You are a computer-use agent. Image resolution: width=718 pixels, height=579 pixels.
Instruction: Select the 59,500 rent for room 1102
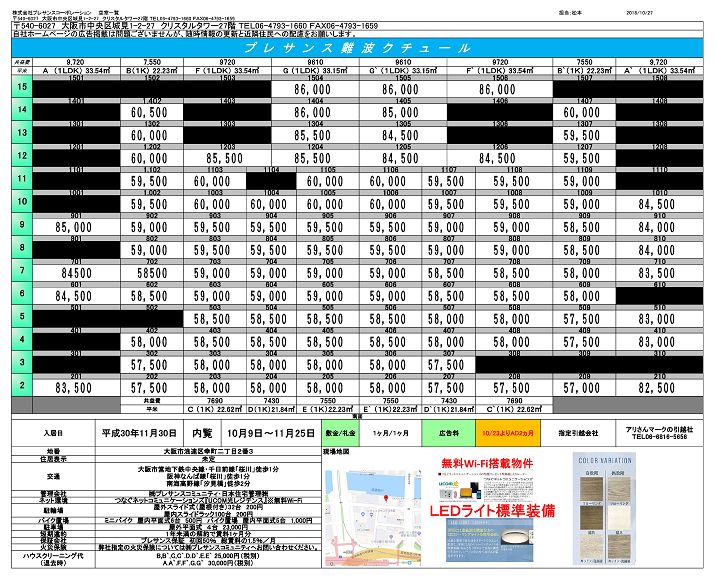click(149, 181)
